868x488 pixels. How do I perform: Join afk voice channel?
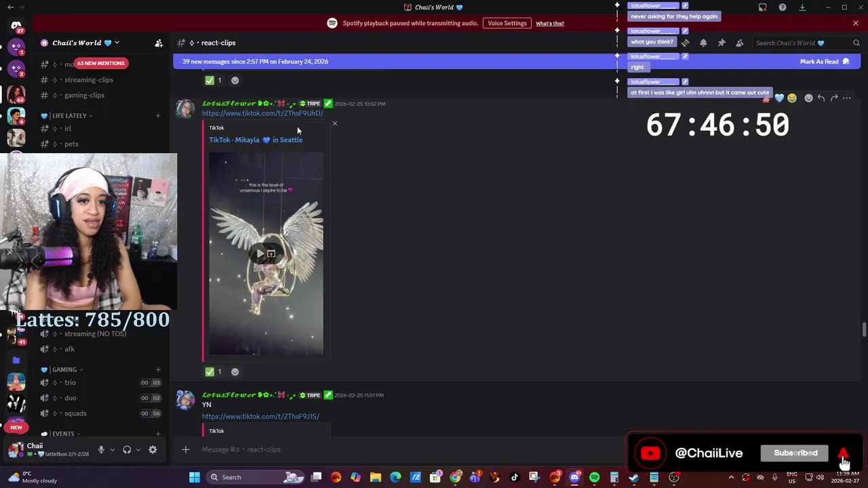pyautogui.click(x=100, y=349)
